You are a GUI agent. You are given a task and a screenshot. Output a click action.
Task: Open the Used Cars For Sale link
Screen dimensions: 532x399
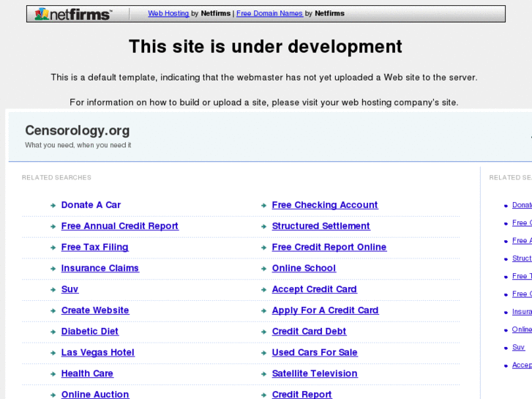tap(315, 352)
